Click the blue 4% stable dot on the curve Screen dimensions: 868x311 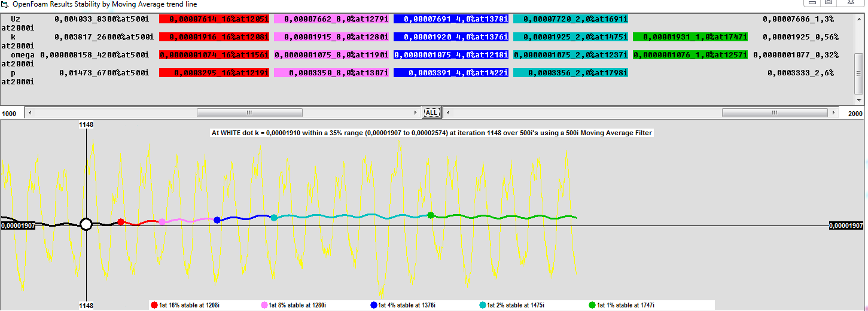coord(217,220)
